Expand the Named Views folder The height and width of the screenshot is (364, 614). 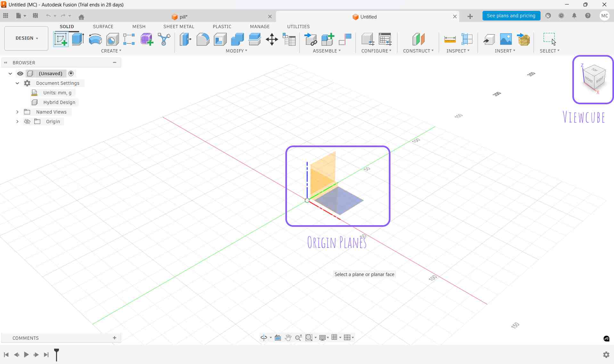17,112
